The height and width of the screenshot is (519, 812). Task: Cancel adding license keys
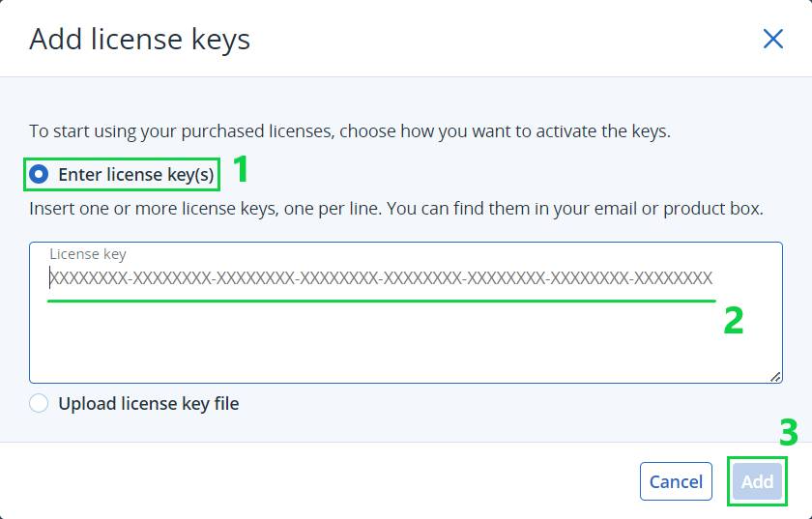676,481
